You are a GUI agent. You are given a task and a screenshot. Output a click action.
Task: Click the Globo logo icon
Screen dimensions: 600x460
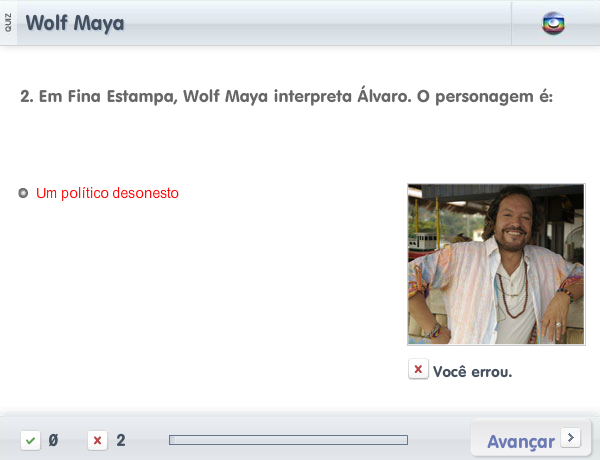point(553,23)
